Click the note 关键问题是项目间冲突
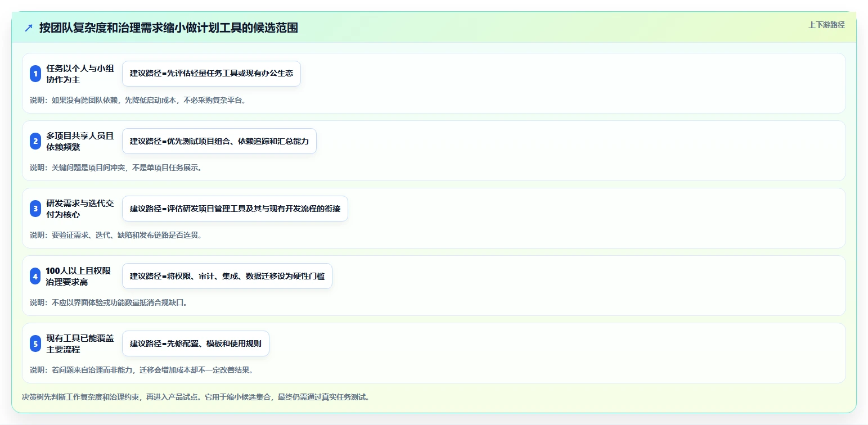 click(116, 168)
